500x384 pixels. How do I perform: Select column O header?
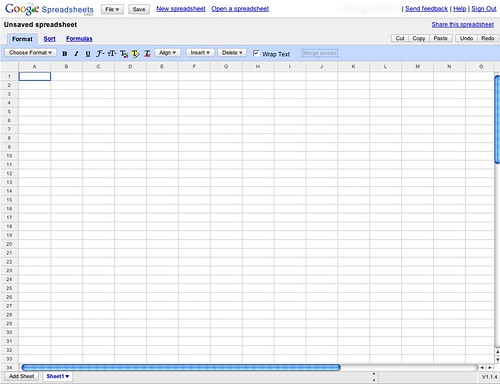pyautogui.click(x=481, y=67)
